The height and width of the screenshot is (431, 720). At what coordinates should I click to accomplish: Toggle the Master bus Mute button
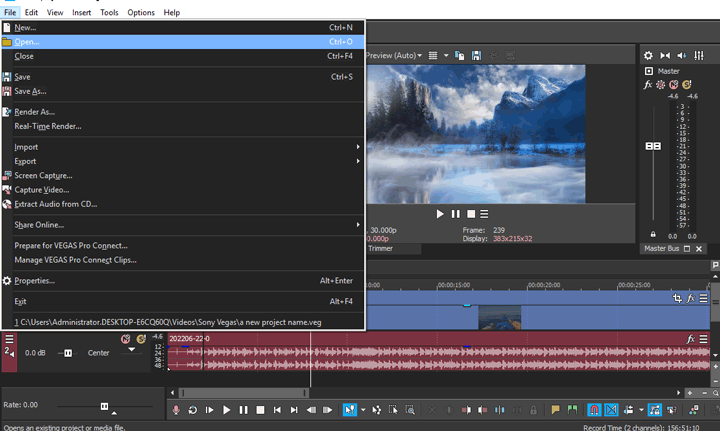[673, 85]
